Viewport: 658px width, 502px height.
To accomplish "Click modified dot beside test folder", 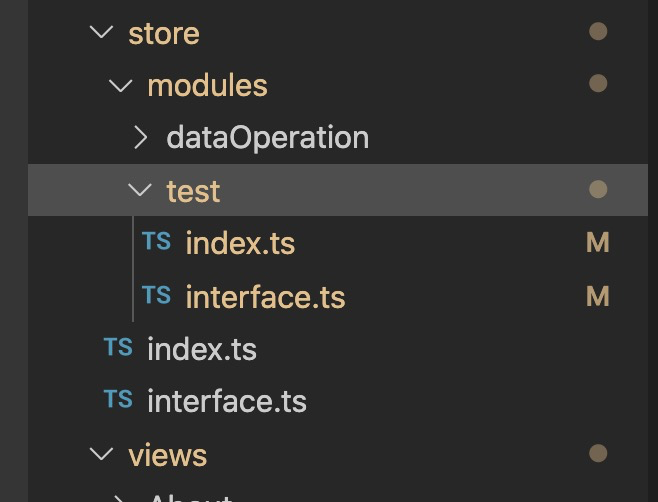I will pos(598,189).
